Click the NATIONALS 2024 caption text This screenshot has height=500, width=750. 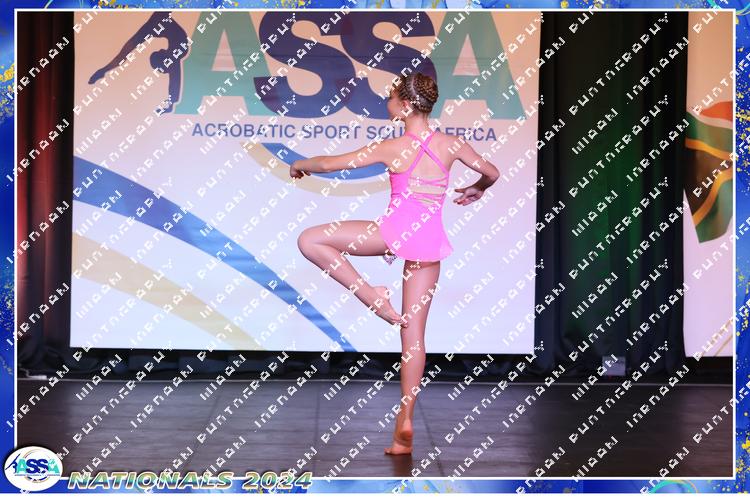(x=190, y=479)
